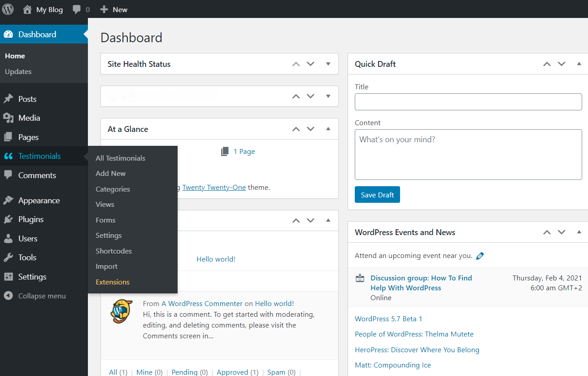Click the Testimonials quote icon
This screenshot has height=376, width=588.
[8, 156]
